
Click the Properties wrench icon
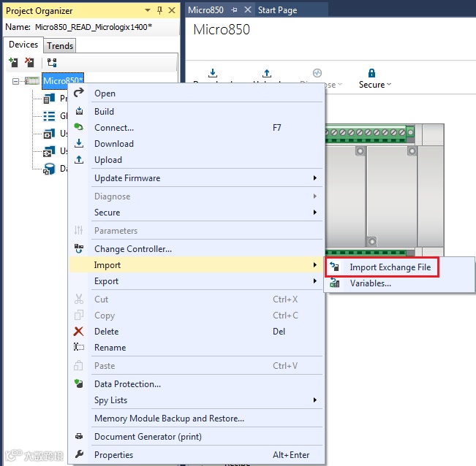tap(79, 454)
